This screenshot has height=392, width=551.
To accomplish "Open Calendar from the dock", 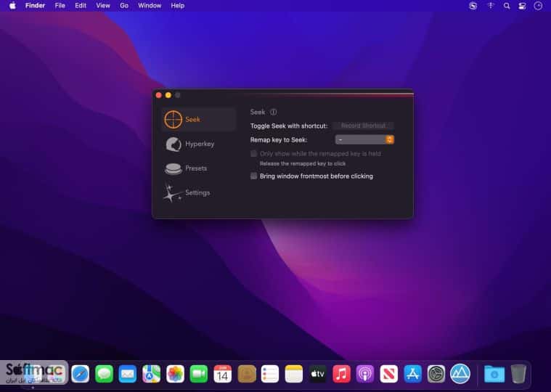I will coord(222,374).
